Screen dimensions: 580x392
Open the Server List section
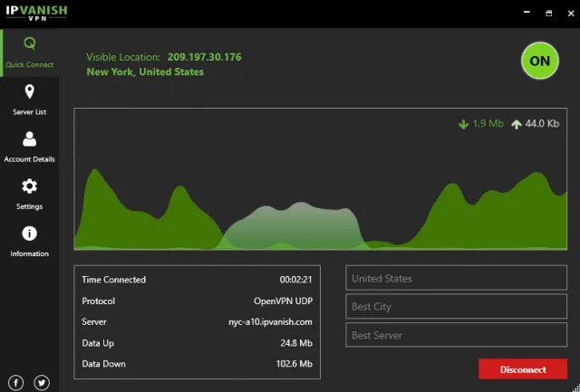pos(30,100)
